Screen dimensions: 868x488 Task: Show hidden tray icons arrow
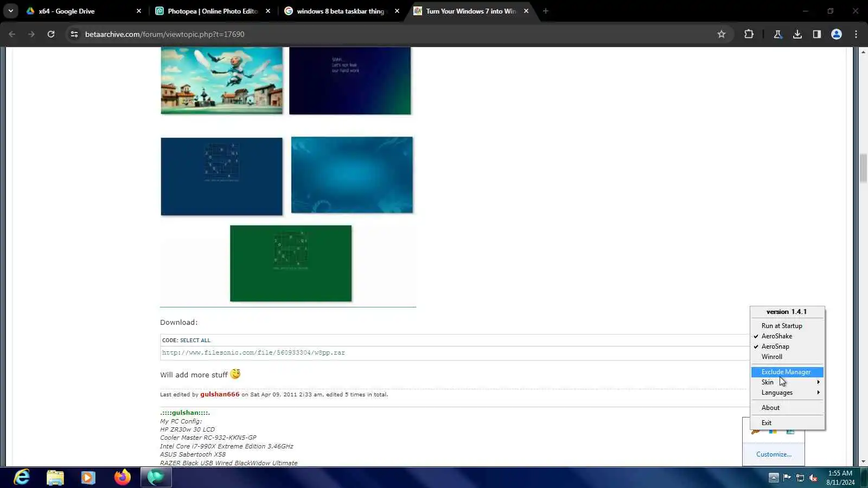[774, 478]
